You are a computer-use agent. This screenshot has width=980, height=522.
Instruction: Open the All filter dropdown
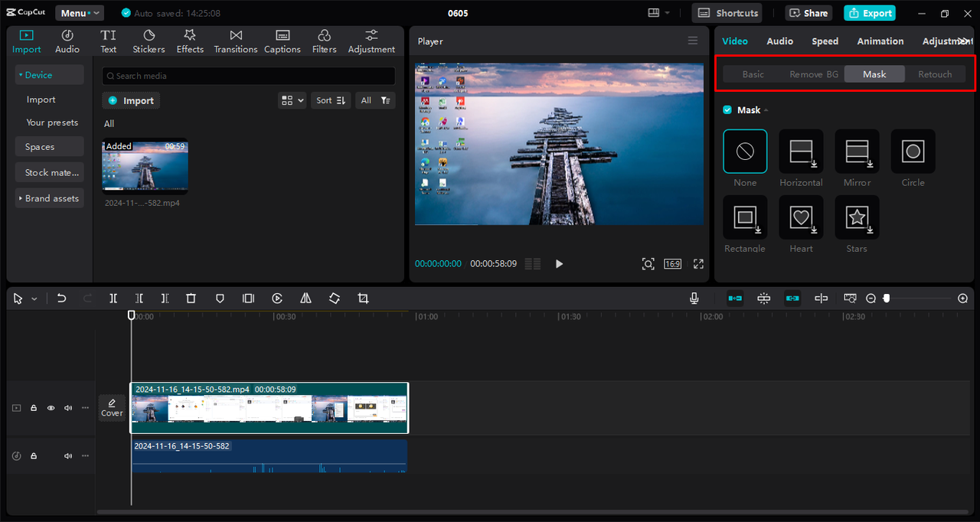click(x=375, y=100)
